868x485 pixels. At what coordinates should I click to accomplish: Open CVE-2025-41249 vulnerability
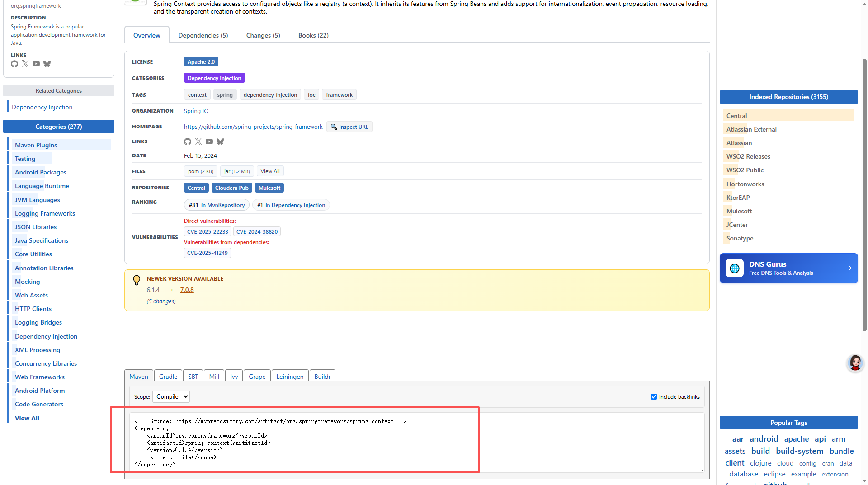coord(208,253)
